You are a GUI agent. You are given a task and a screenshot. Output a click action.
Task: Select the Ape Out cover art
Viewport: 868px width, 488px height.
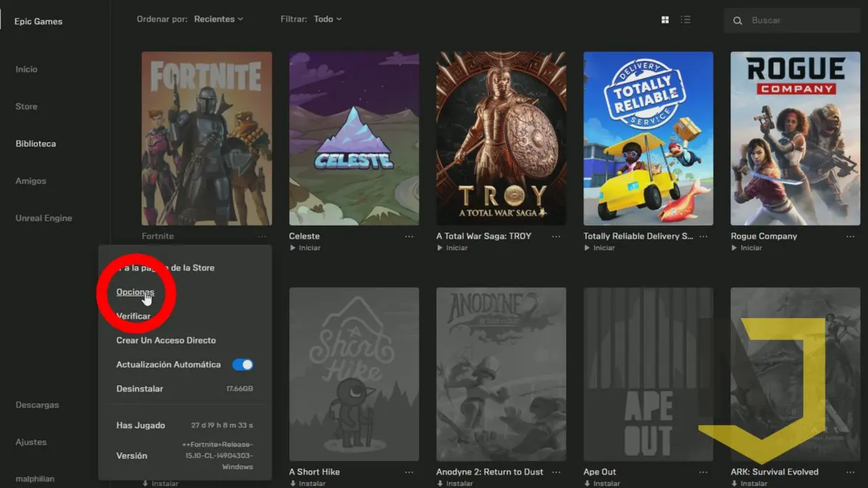point(648,374)
